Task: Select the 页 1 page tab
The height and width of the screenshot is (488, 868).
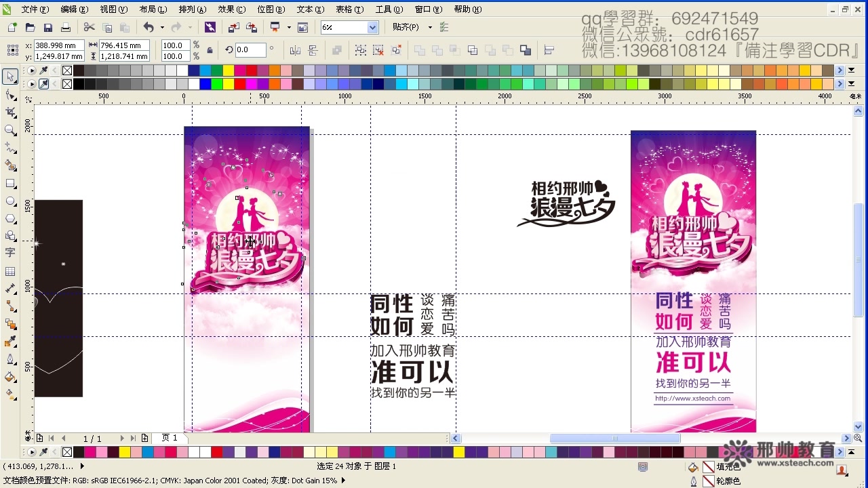Action: pos(169,439)
